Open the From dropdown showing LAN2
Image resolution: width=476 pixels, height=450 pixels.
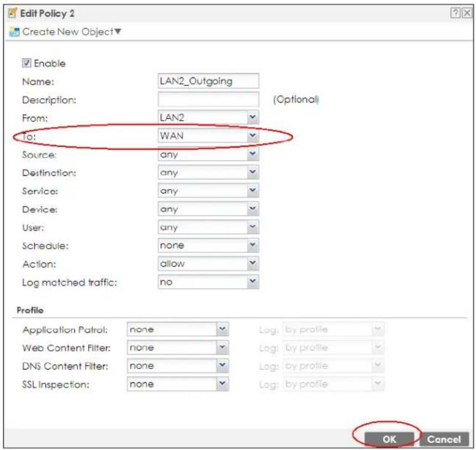(x=208, y=117)
